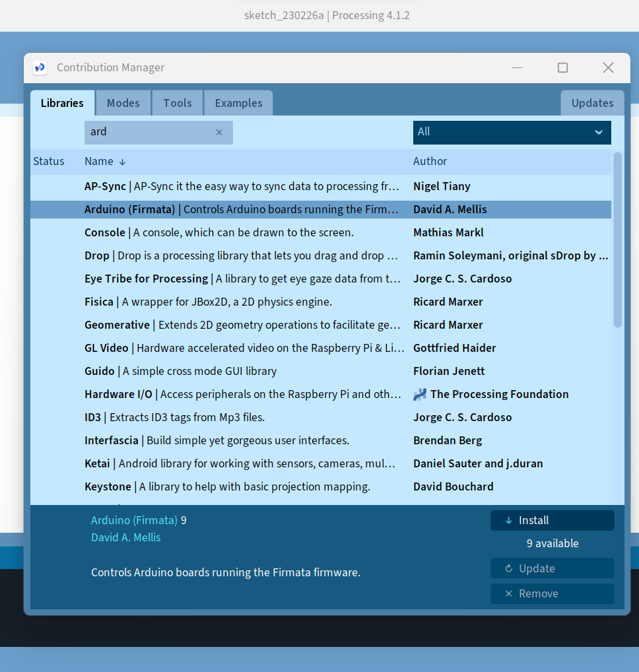This screenshot has height=672, width=639.
Task: Switch to the Modes tab
Action: coord(123,103)
